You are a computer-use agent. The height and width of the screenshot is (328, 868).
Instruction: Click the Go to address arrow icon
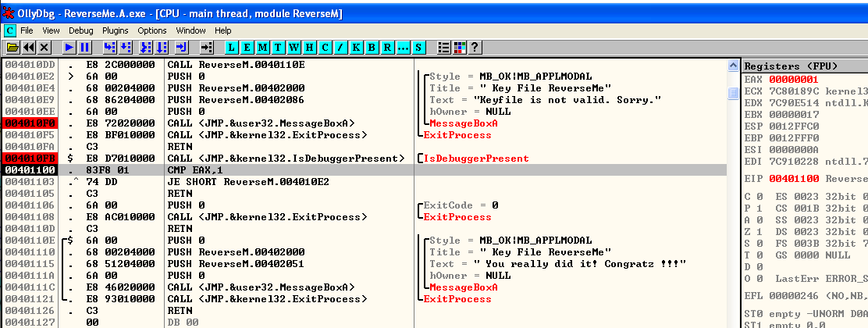click(207, 47)
